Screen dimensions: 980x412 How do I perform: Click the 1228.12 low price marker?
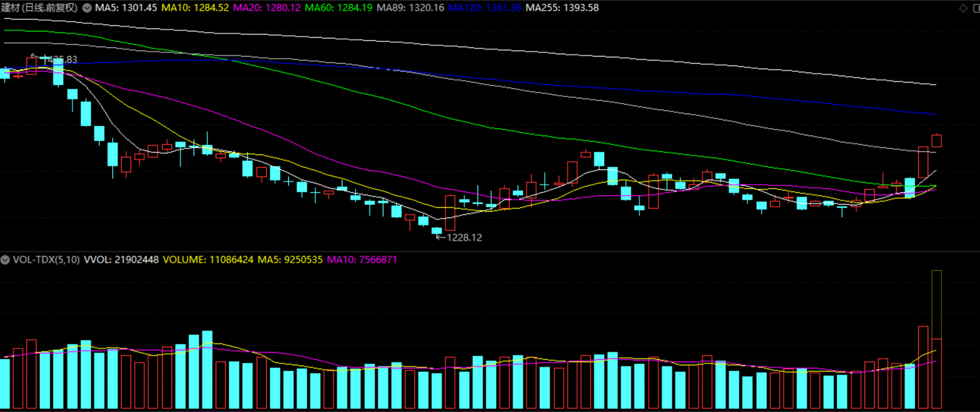coord(459,238)
